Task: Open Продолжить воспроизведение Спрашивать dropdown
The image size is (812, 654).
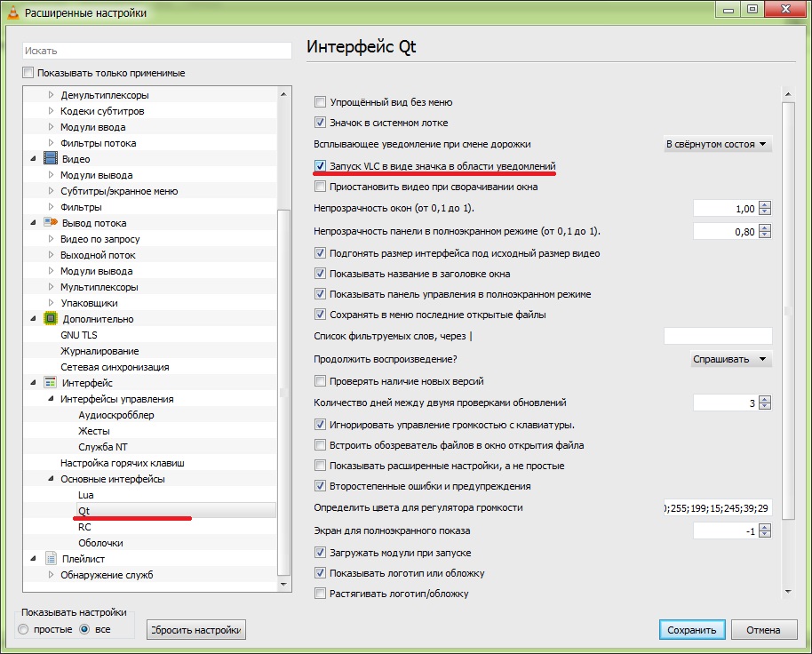Action: tap(730, 359)
